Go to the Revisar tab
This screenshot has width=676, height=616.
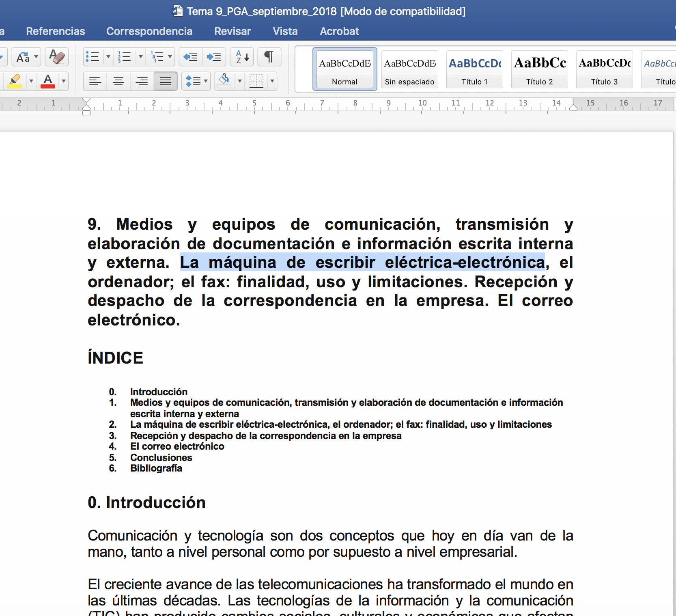(x=233, y=31)
